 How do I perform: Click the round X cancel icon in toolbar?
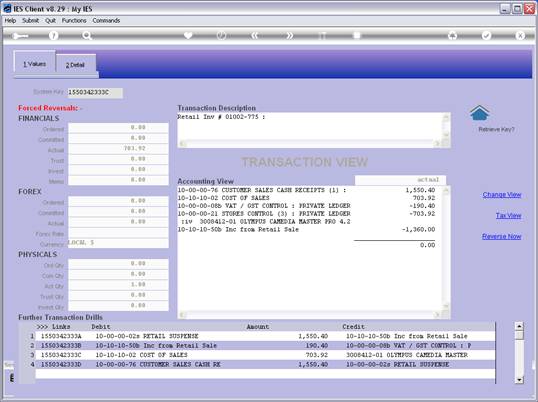click(x=520, y=35)
